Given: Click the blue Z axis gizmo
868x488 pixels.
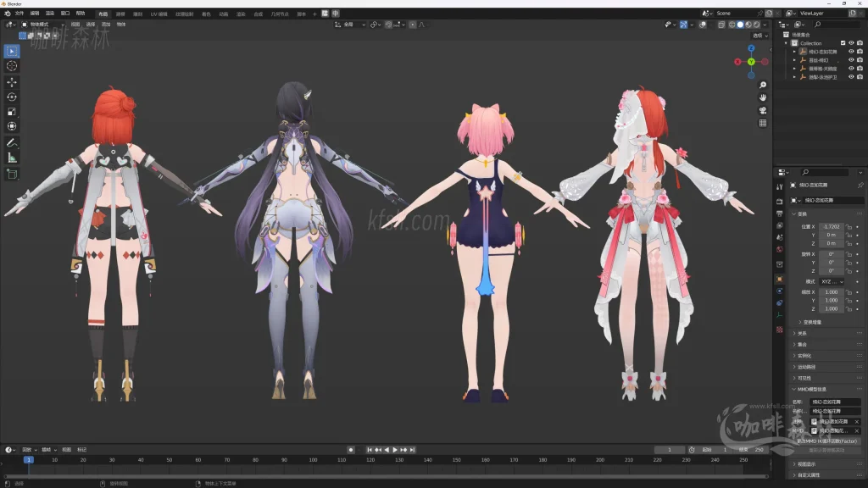Looking at the screenshot, I should [751, 48].
